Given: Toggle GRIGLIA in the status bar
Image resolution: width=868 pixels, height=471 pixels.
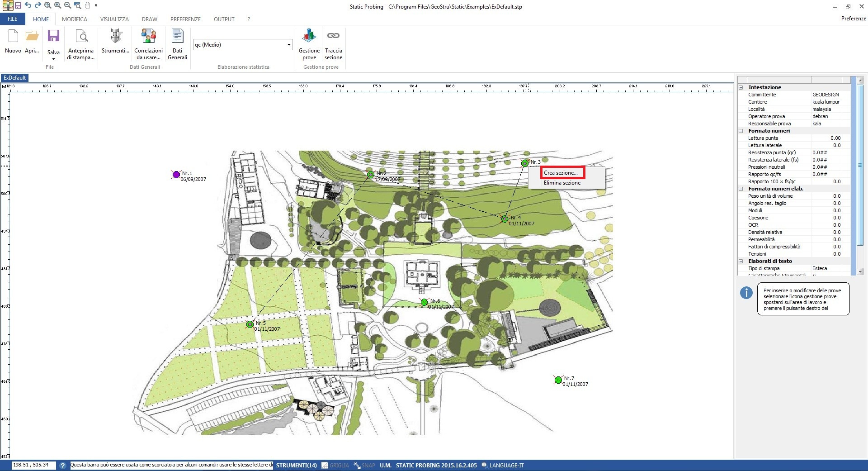Looking at the screenshot, I should point(335,465).
